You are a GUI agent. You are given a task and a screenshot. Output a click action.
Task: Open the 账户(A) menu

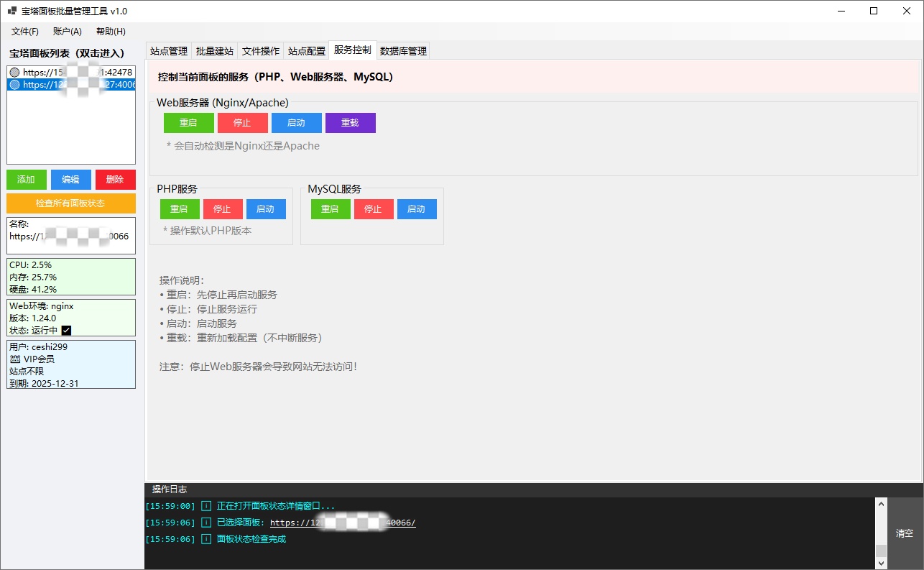(68, 32)
